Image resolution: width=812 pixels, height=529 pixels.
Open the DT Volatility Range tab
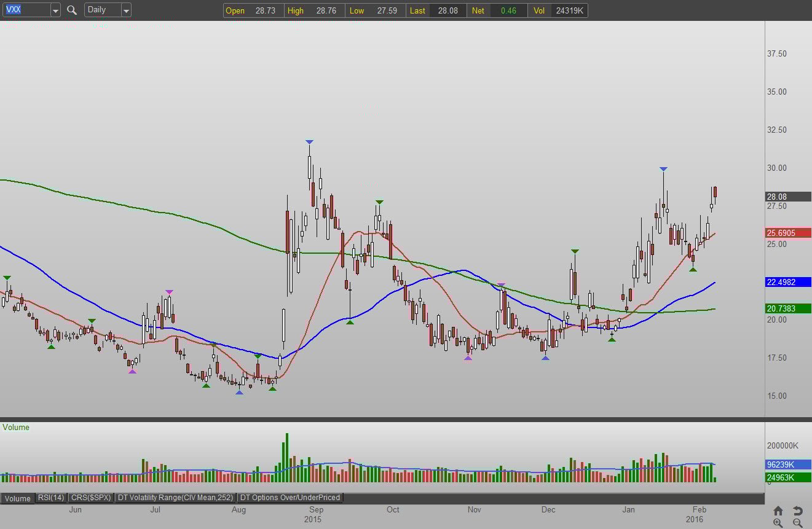pos(176,498)
